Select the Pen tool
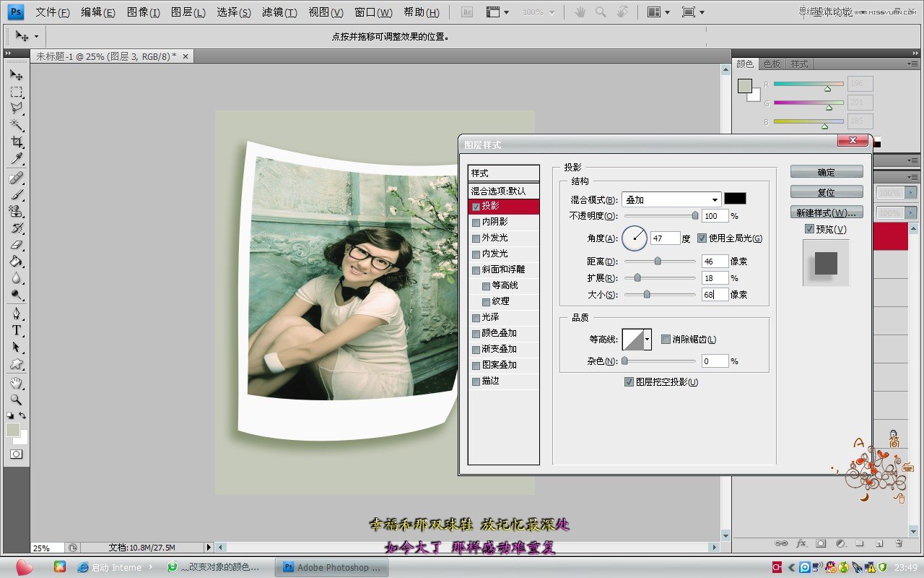The image size is (924, 578). click(x=16, y=314)
